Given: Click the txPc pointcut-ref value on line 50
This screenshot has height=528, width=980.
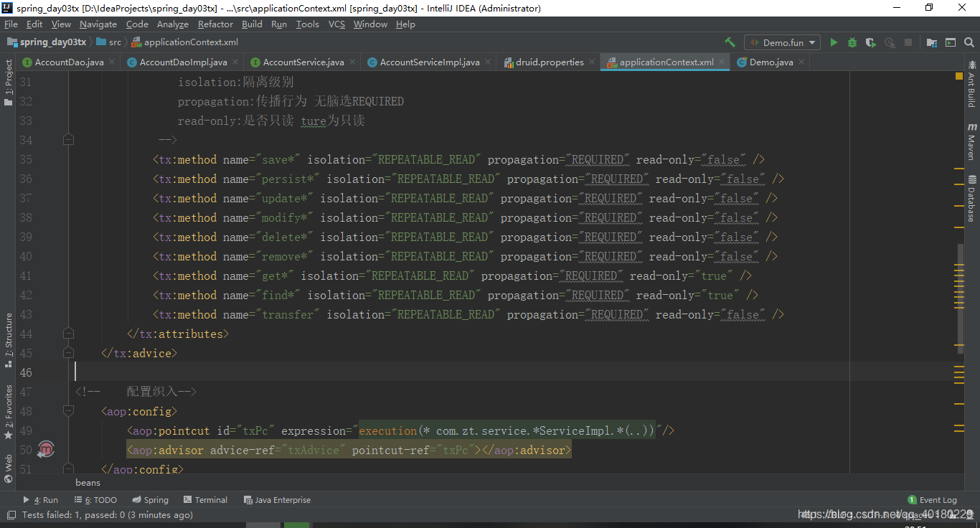Looking at the screenshot, I should (457, 450).
